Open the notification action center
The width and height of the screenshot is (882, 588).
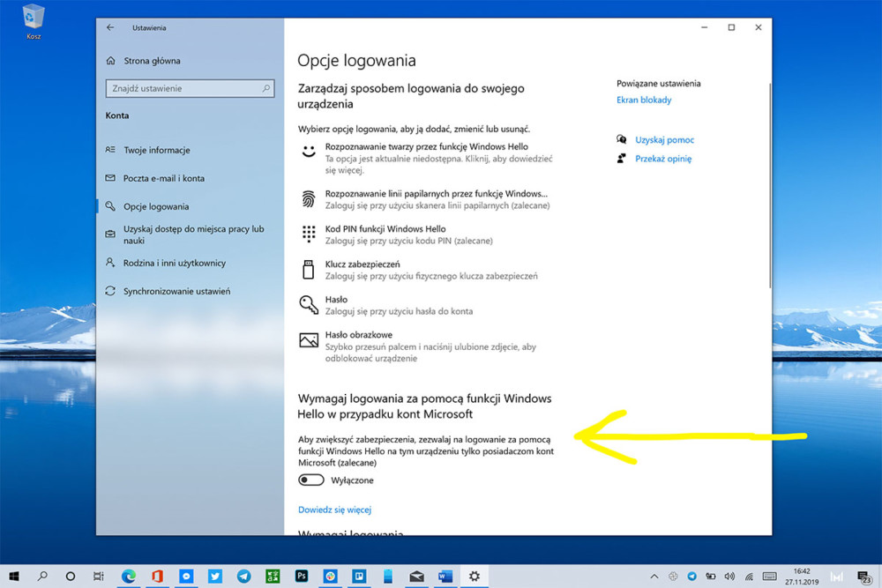click(864, 577)
